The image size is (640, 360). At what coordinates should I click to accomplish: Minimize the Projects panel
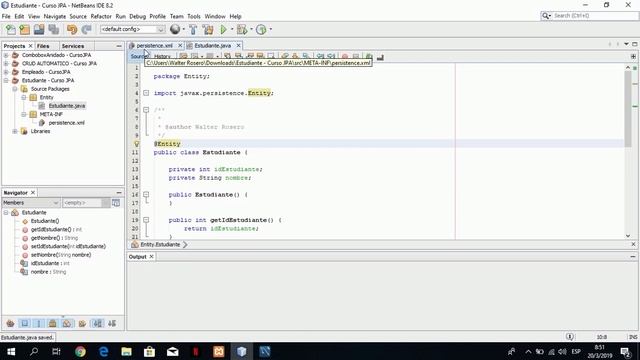pyautogui.click(x=119, y=46)
